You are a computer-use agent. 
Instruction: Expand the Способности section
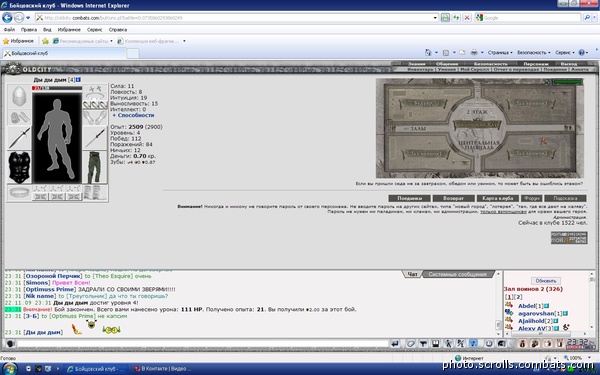(134, 115)
